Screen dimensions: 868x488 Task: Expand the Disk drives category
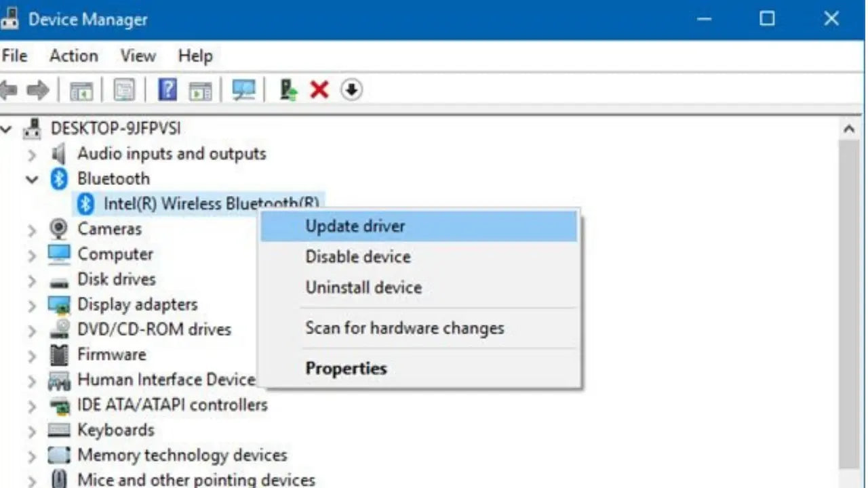tap(31, 281)
